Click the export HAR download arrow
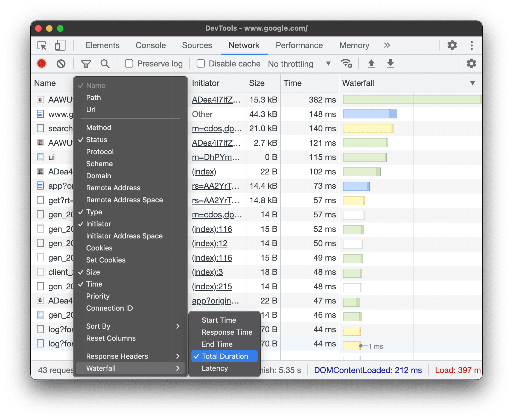513x420 pixels. pos(390,64)
